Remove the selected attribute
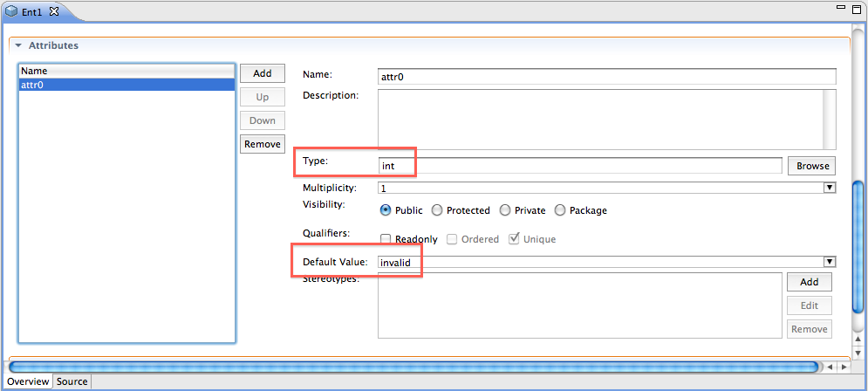Image resolution: width=868 pixels, height=391 pixels. coord(263,144)
